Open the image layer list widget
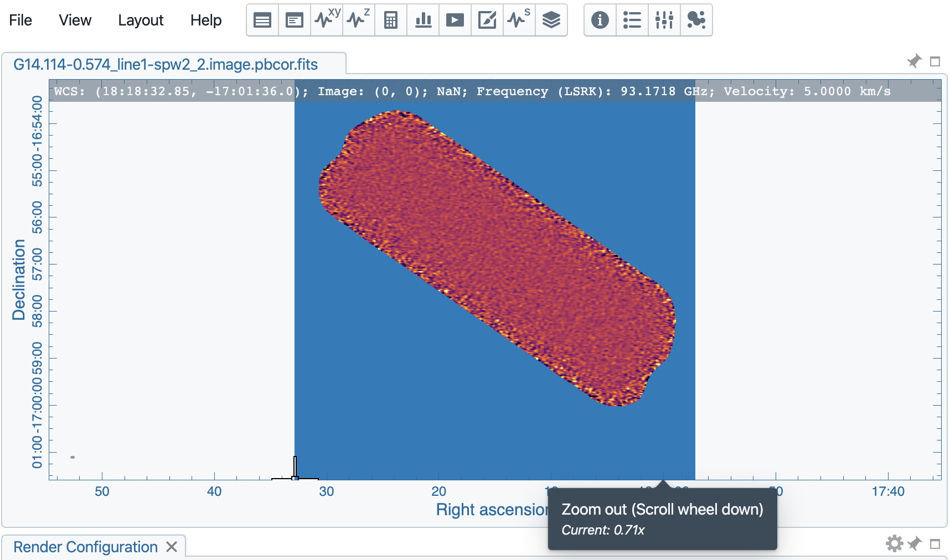This screenshot has height=560, width=950. [551, 20]
